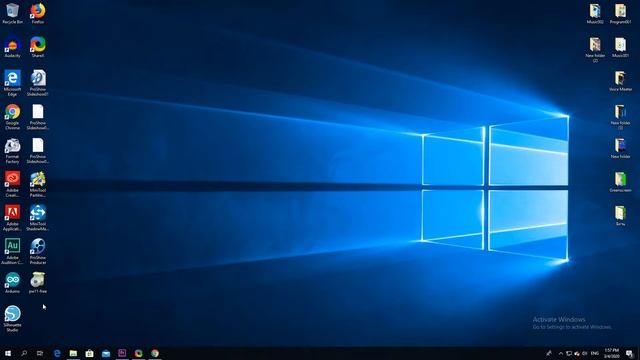This screenshot has width=640, height=360.
Task: Select the Greenscreen folder
Action: 620,182
